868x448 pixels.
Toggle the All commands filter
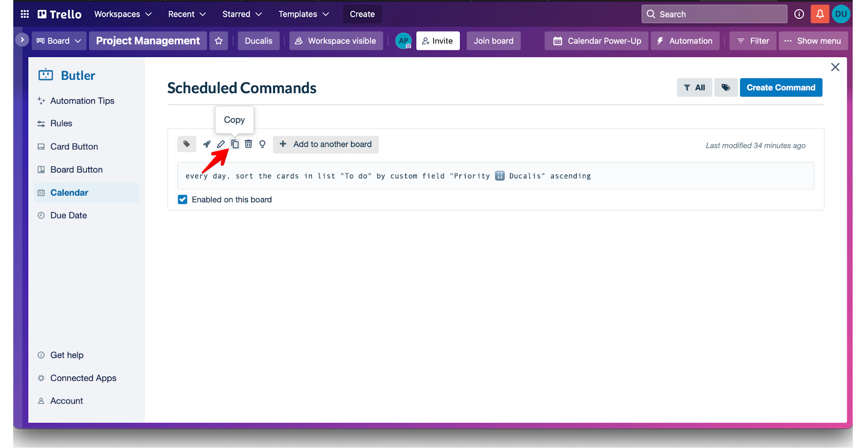pos(694,87)
